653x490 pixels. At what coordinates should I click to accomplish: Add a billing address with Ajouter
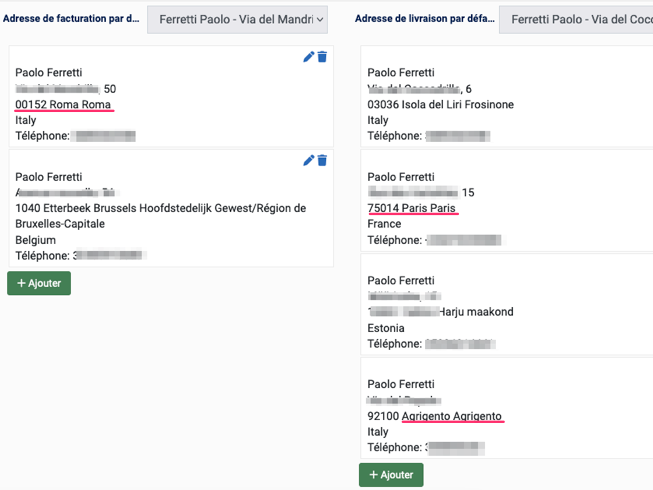39,283
